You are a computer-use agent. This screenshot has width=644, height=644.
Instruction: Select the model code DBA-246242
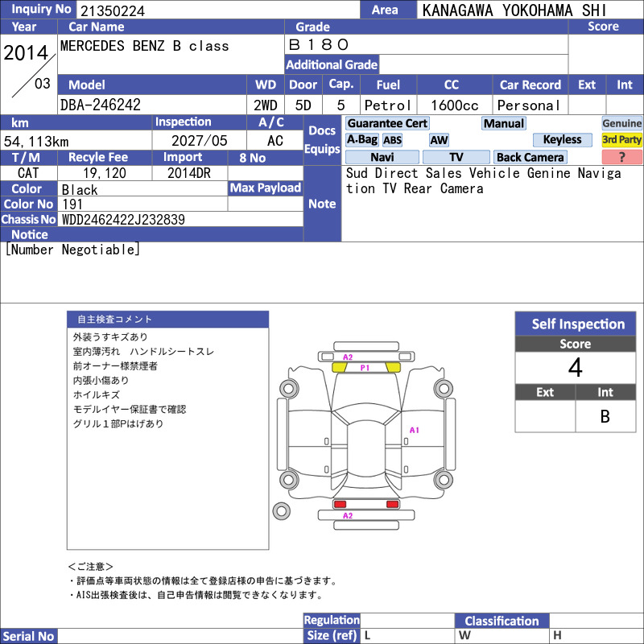click(100, 105)
